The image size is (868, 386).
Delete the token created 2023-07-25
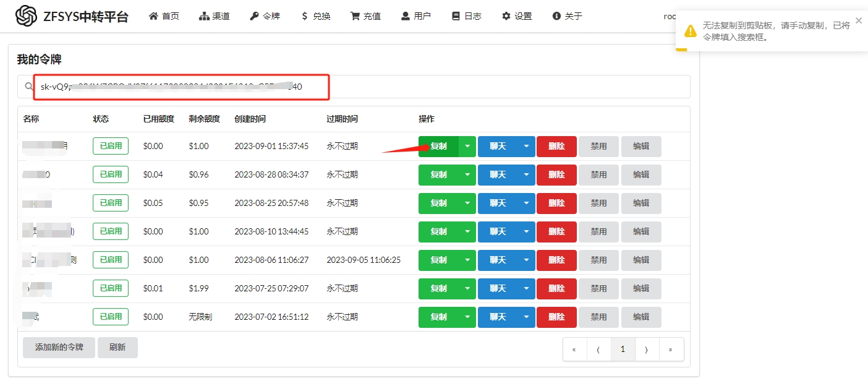(556, 289)
